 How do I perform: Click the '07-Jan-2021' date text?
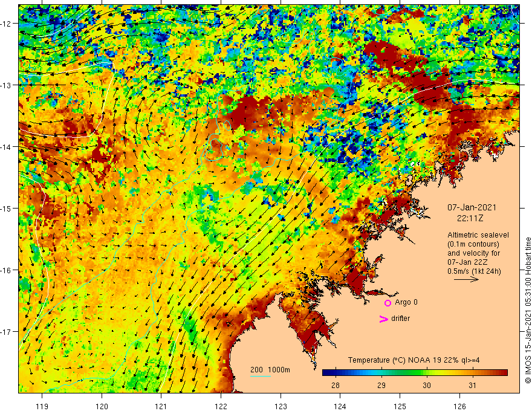click(x=472, y=207)
